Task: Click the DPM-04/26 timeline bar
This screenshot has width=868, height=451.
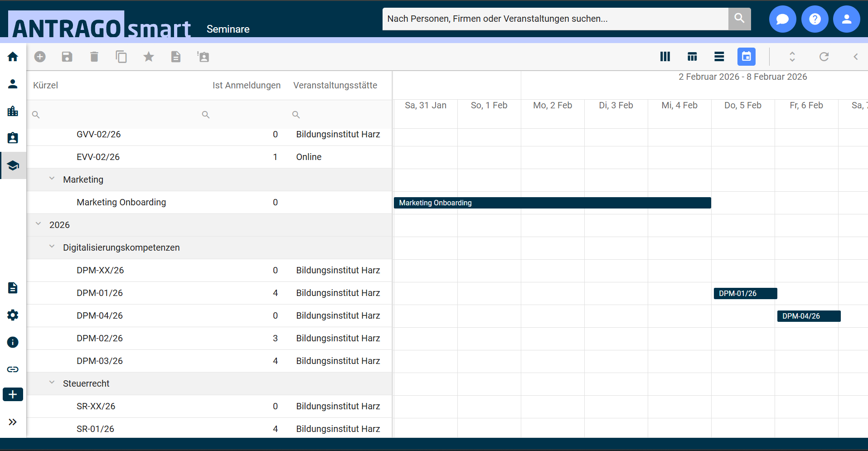Action: (x=809, y=316)
